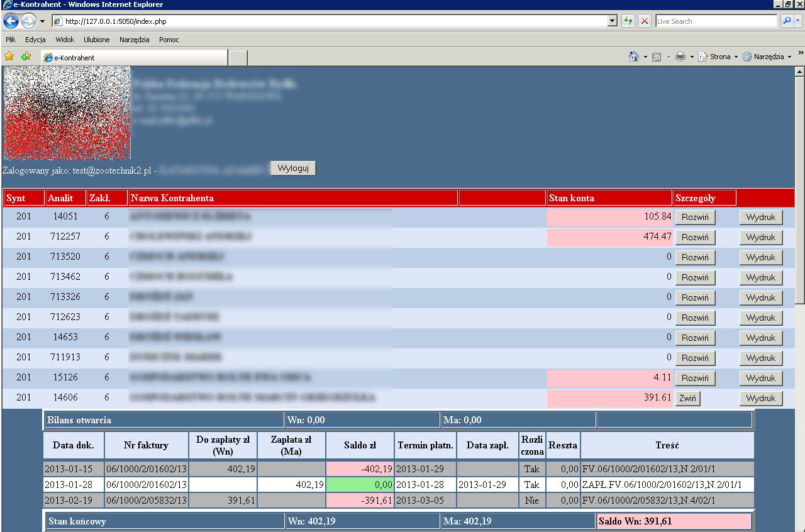Expand the address bar URL dropdown

click(x=613, y=21)
